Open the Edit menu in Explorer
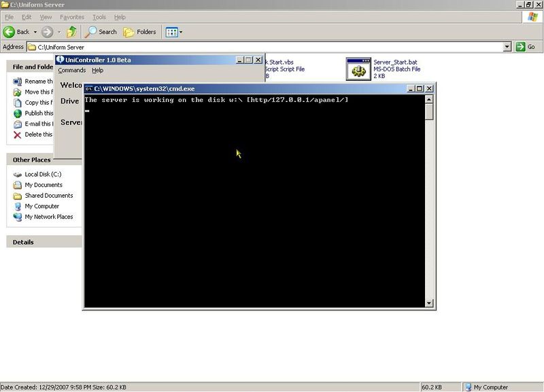544x392 pixels. pos(27,17)
